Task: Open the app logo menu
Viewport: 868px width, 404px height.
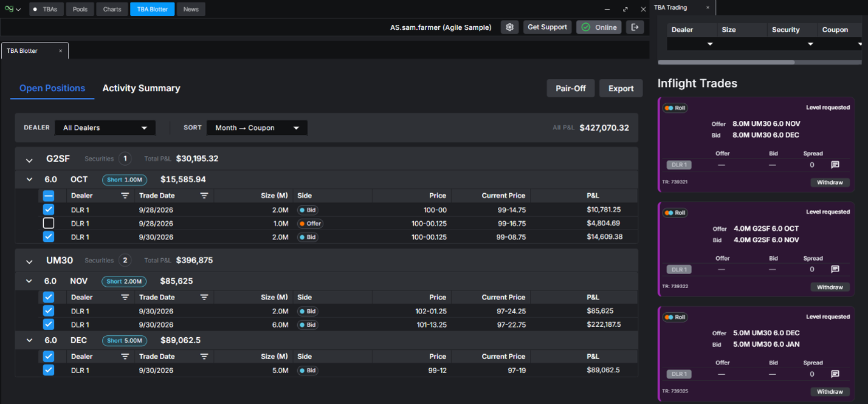Action: click(12, 9)
